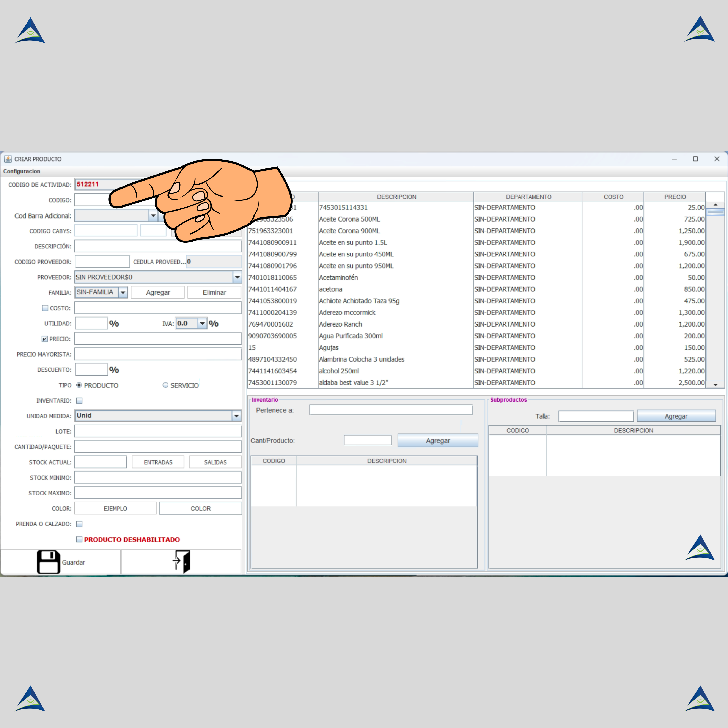Click Agregar in the Subproductos panel
Viewport: 728px width, 728px height.
676,416
